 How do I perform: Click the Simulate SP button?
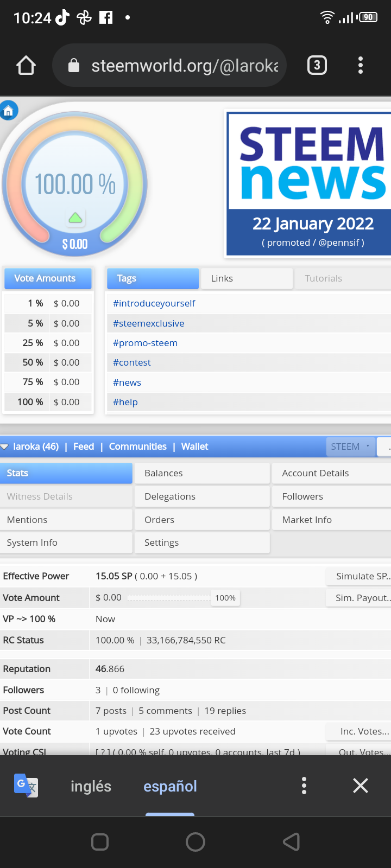click(358, 576)
